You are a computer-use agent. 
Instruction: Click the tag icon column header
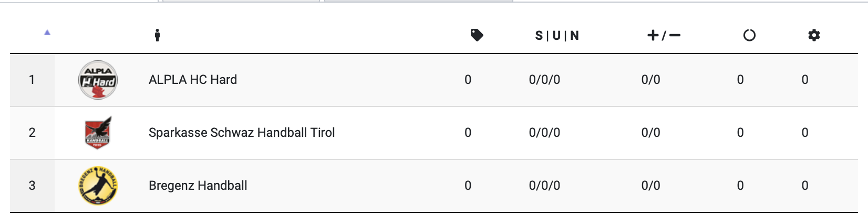477,35
